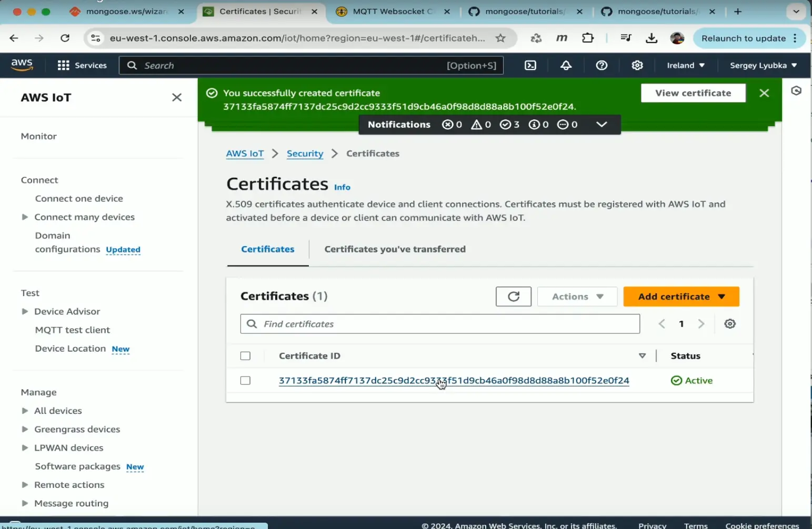Bookmark this page with star icon

(500, 38)
